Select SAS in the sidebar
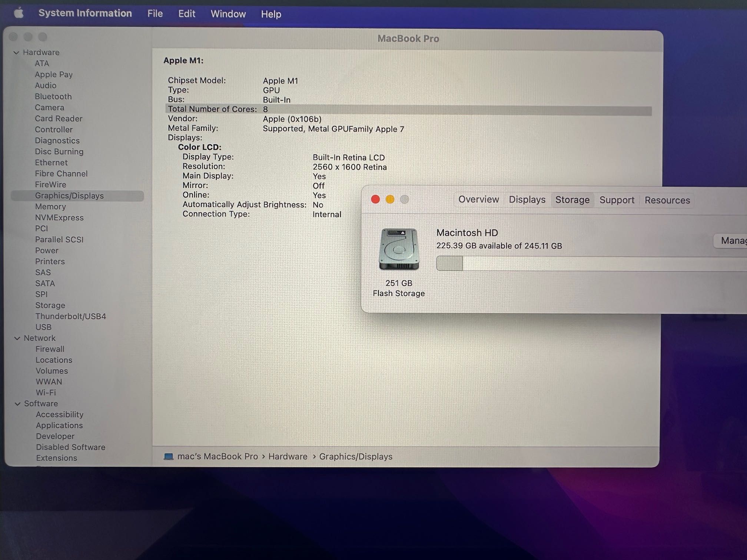 tap(43, 272)
